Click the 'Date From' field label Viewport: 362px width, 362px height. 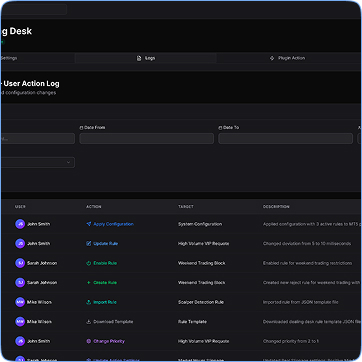pyautogui.click(x=95, y=128)
